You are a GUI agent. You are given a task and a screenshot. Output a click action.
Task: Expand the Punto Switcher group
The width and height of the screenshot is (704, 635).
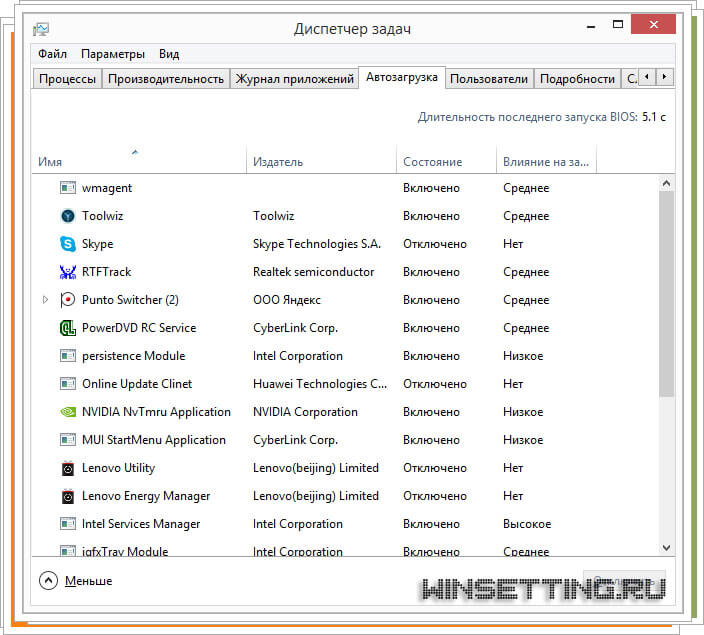coord(45,300)
